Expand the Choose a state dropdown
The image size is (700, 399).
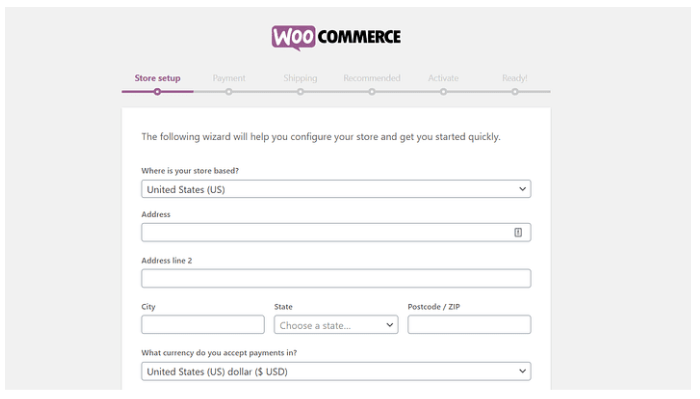pyautogui.click(x=336, y=325)
